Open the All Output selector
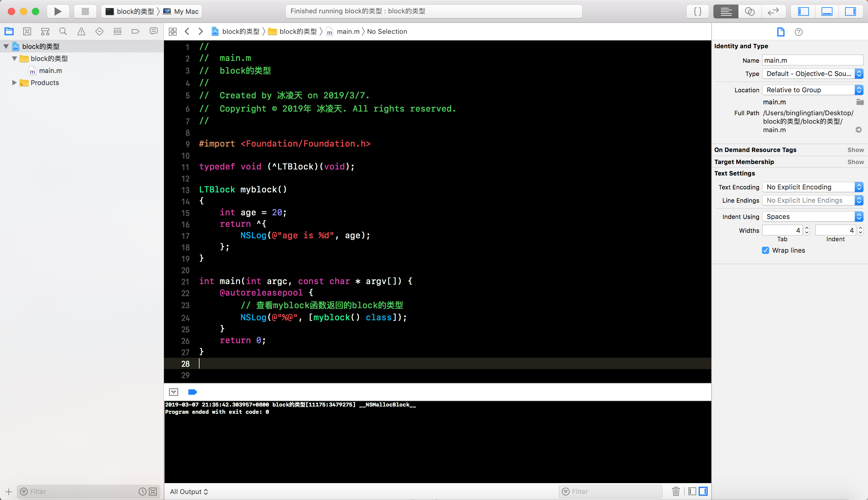The image size is (868, 500). 189,492
